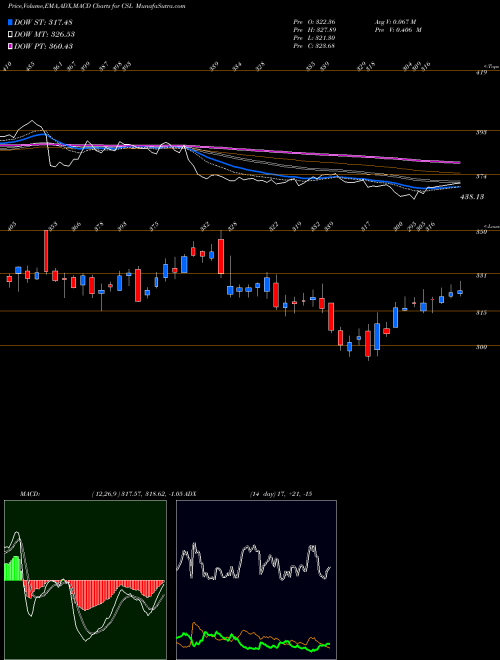Click the tallest red candlestick near 350
Viewport: 500px width, 660px height.
click(46, 252)
